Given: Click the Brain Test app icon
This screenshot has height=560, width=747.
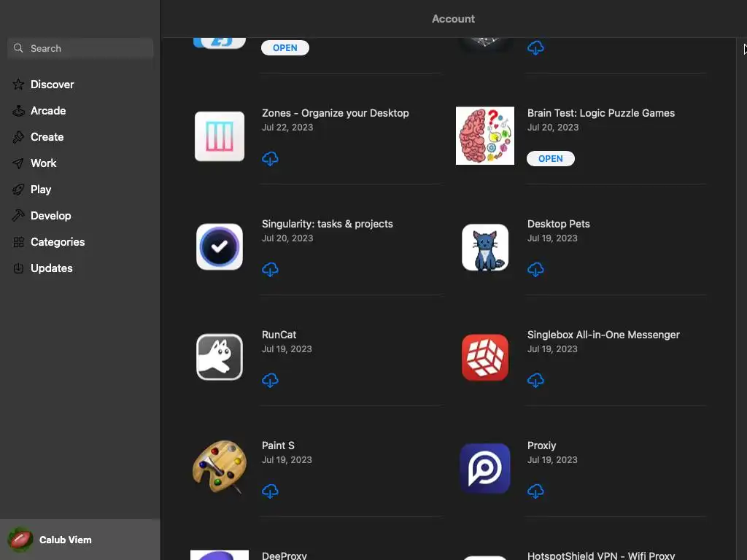Looking at the screenshot, I should click(x=485, y=136).
